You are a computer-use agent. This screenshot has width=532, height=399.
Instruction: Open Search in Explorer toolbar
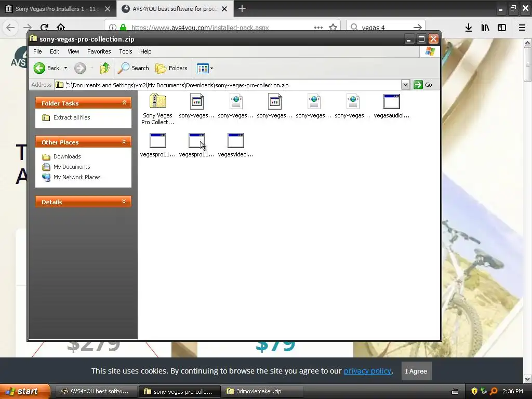[x=134, y=68]
